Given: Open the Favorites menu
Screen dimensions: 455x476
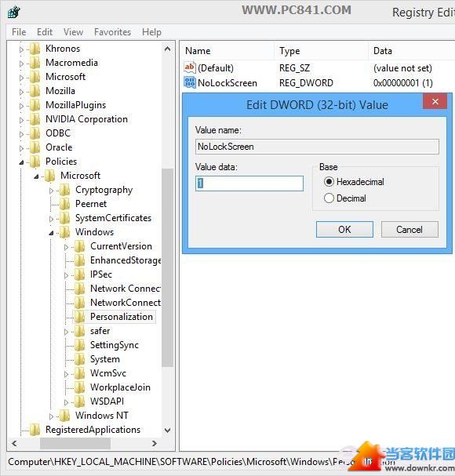Looking at the screenshot, I should click(112, 32).
